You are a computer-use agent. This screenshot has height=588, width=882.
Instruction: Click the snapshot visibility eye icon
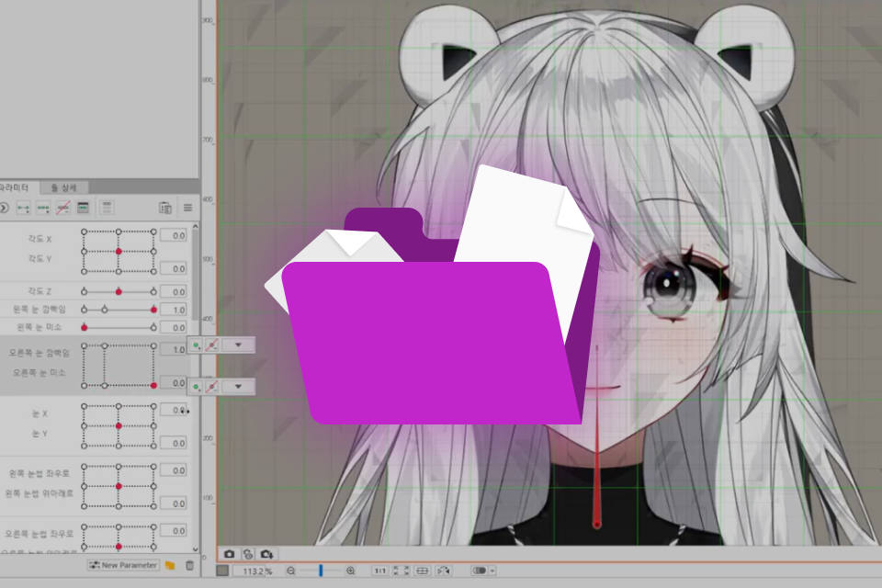[248, 554]
